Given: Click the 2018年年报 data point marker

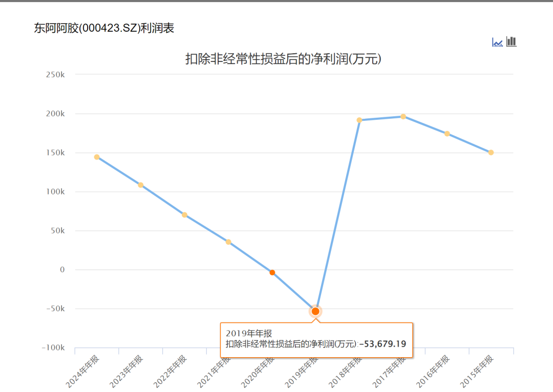Looking at the screenshot, I should [x=359, y=120].
